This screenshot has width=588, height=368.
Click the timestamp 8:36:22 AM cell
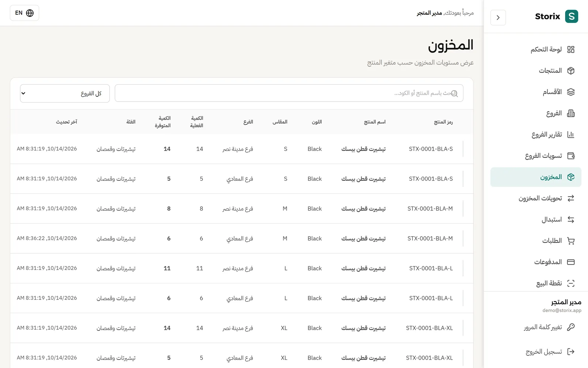pos(47,238)
